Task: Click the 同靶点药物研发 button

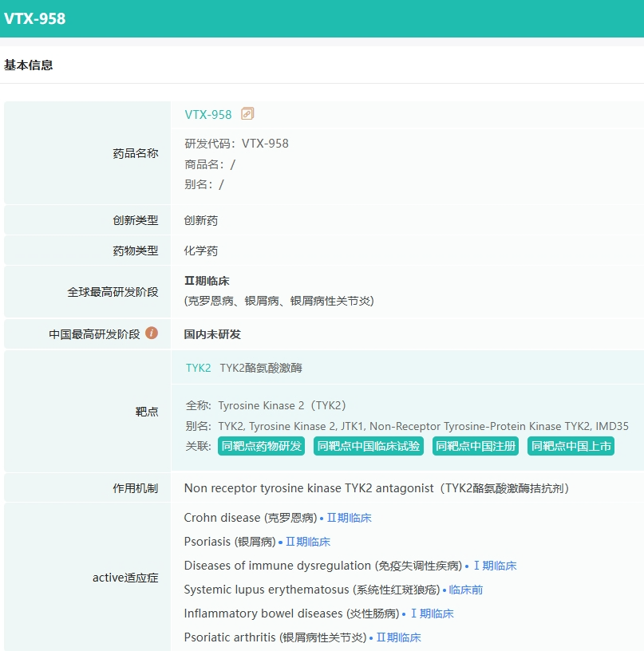Action: pos(262,446)
